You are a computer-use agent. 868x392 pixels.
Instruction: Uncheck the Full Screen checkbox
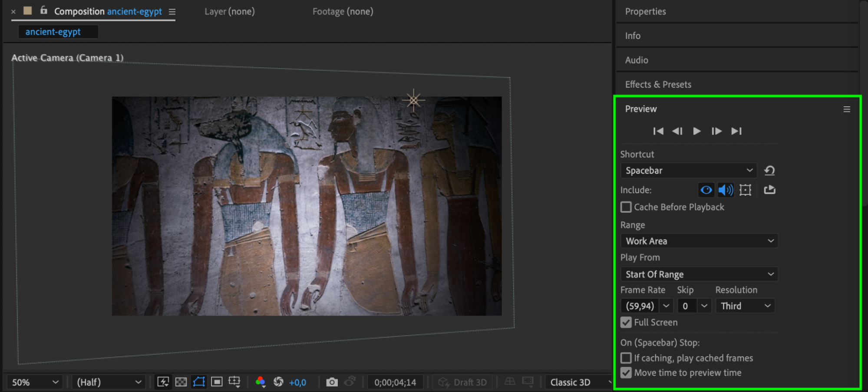(x=626, y=323)
